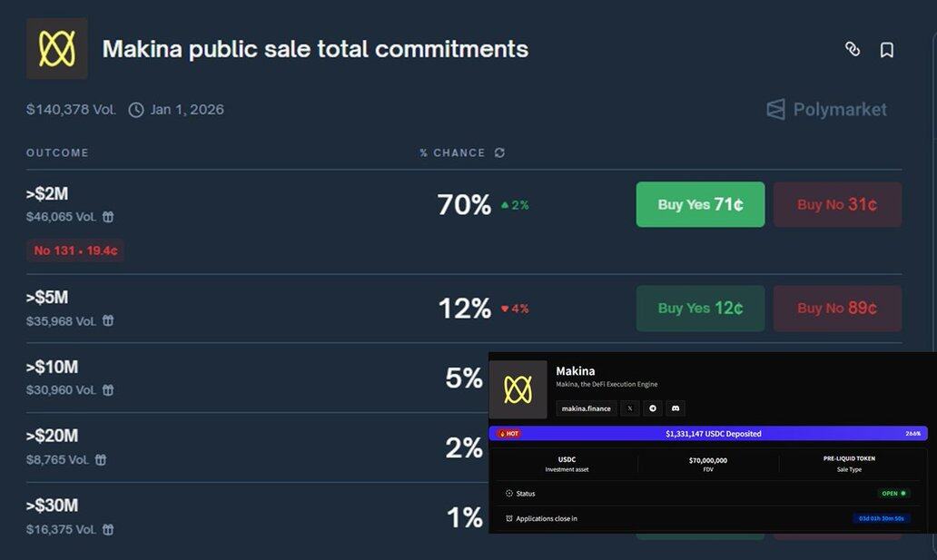Open Makina's Telegram icon
The image size is (937, 560).
tap(653, 408)
